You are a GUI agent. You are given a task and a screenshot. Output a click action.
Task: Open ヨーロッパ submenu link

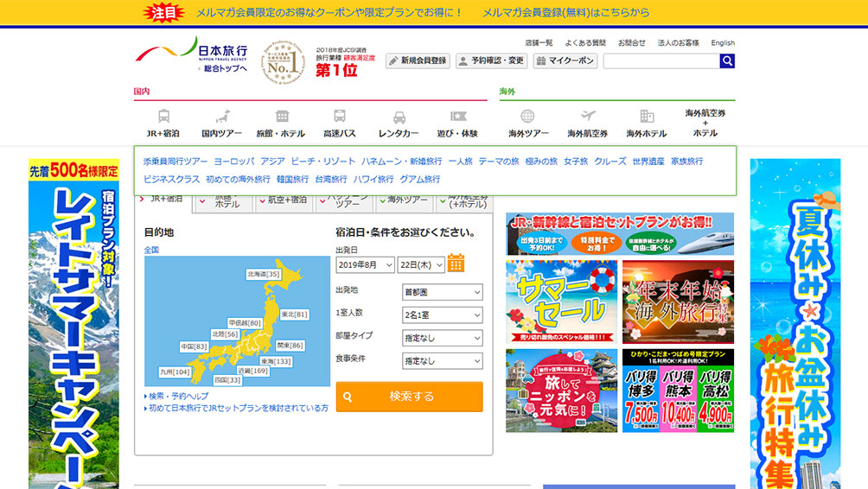[x=233, y=162]
